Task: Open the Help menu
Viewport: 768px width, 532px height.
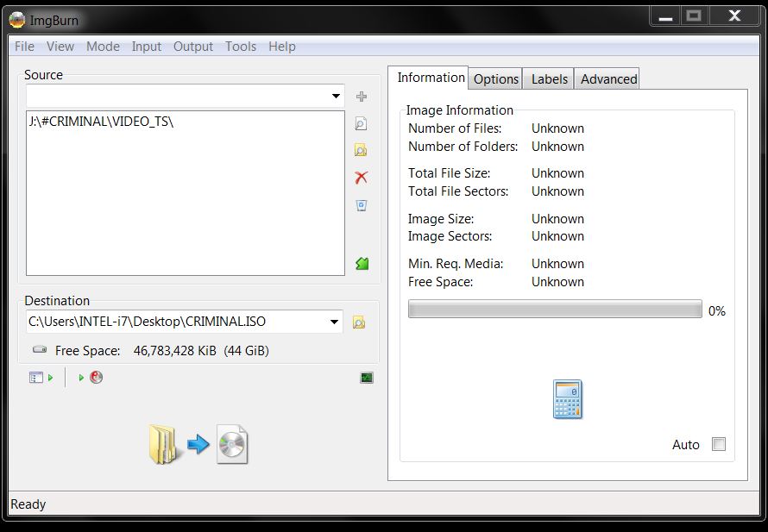Action: click(281, 47)
